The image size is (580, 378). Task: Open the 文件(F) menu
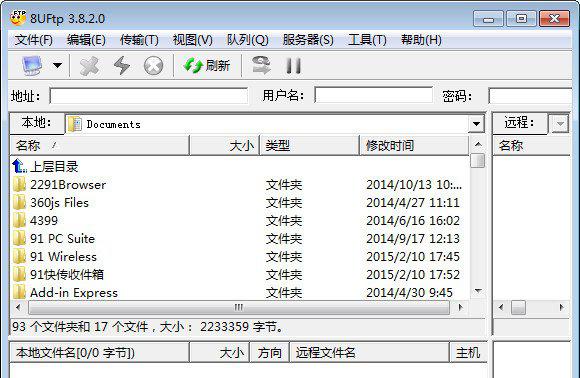pyautogui.click(x=33, y=40)
